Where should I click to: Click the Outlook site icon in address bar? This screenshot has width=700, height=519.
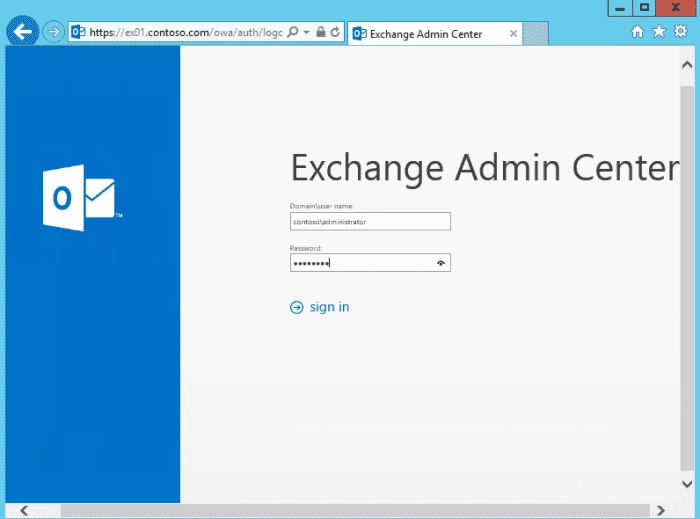point(79,32)
